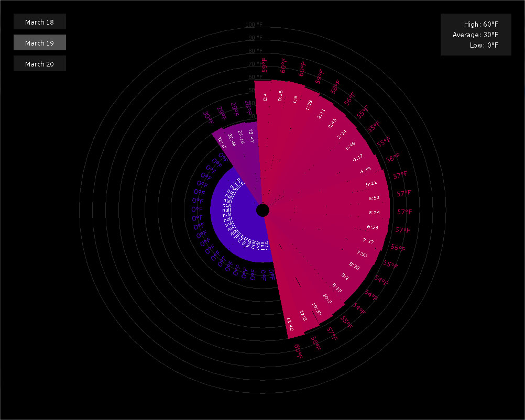Click the purple 22:12 time wedge
Image resolution: width=525 pixels, height=420 pixels.
[222, 141]
